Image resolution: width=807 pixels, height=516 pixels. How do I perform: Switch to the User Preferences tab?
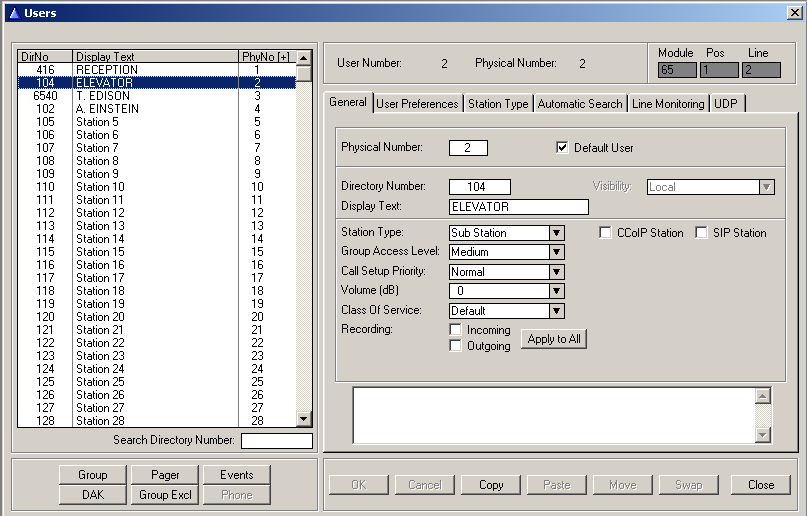point(417,104)
